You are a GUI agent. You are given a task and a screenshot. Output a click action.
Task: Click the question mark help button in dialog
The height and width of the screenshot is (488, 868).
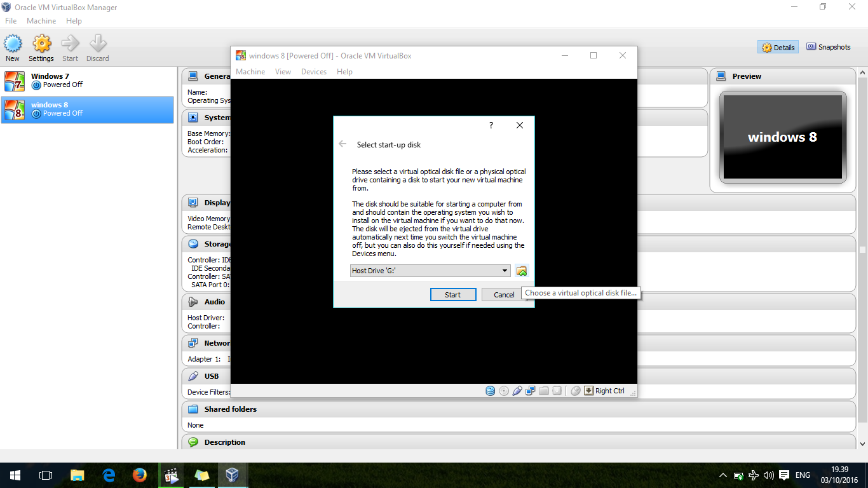coord(491,125)
